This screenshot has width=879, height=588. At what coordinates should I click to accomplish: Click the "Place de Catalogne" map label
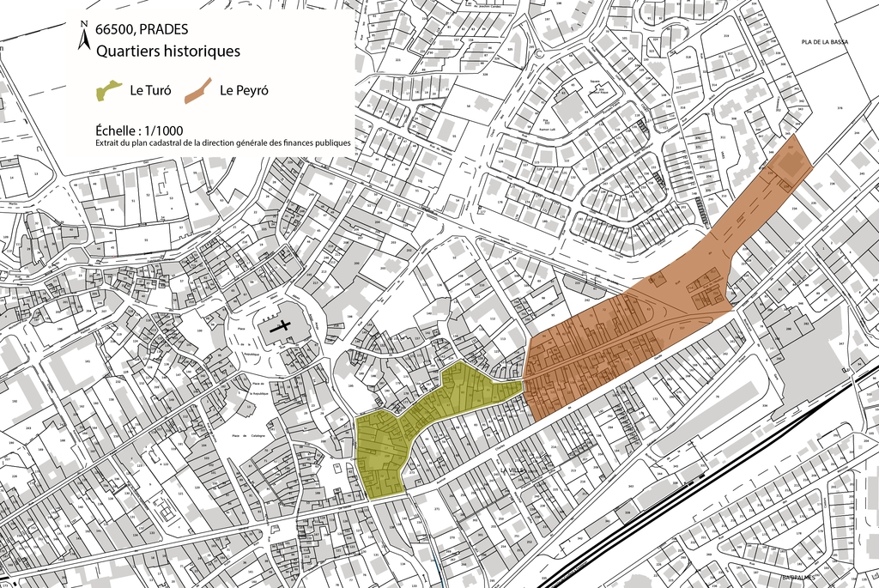(250, 435)
